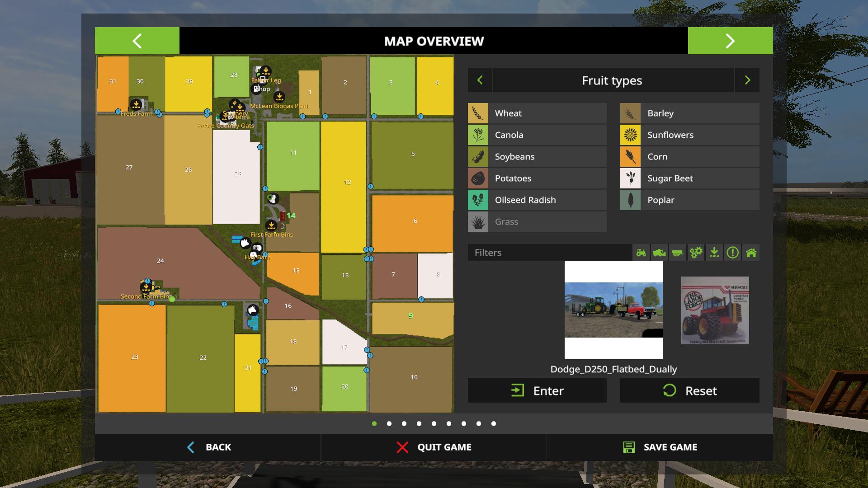Viewport: 868px width, 488px height.
Task: Toggle Grass fruit type visibility
Action: click(x=537, y=222)
